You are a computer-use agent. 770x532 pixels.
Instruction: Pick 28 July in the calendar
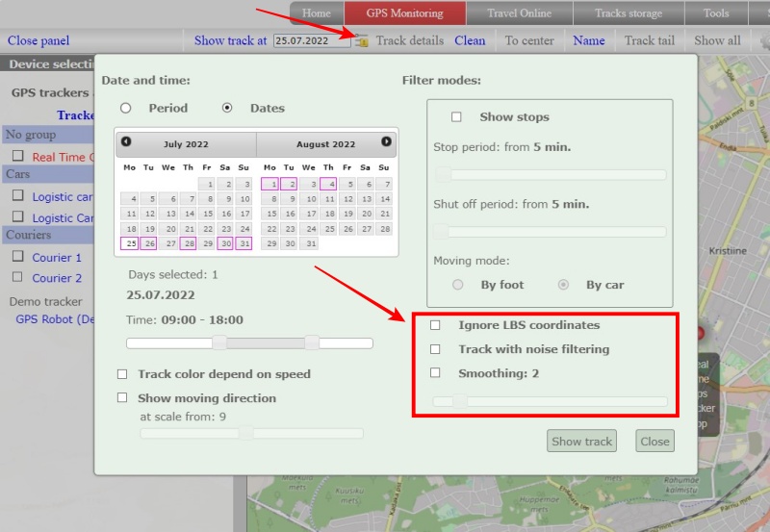(x=189, y=243)
